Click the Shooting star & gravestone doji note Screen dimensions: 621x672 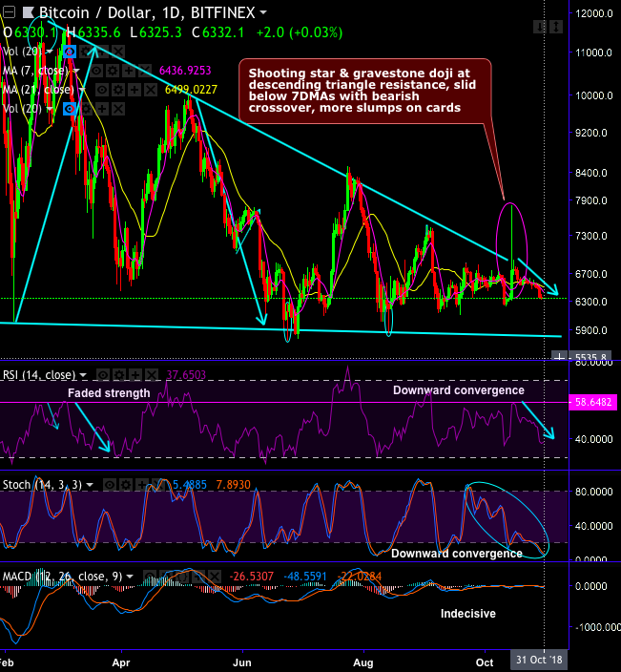pyautogui.click(x=365, y=91)
